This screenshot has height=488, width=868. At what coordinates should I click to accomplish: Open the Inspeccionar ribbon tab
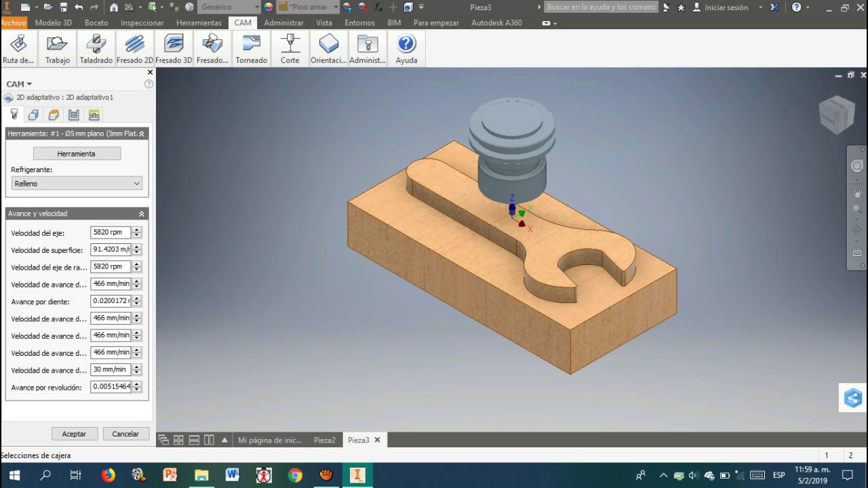tap(142, 23)
